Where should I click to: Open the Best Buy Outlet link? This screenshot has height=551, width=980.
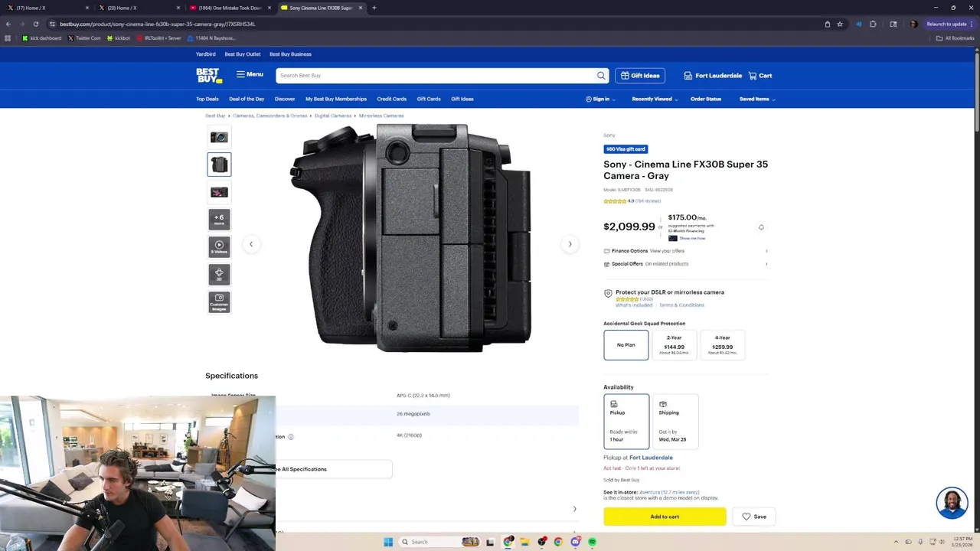(243, 54)
